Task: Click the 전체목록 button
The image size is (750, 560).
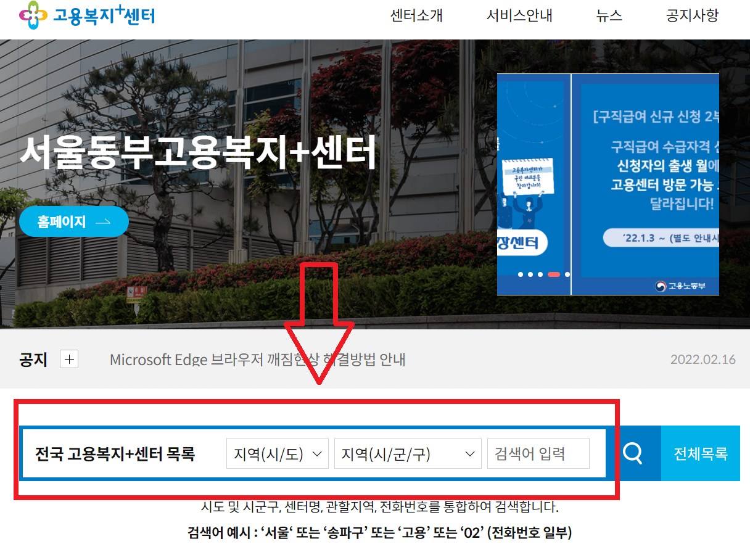Action: pos(701,453)
